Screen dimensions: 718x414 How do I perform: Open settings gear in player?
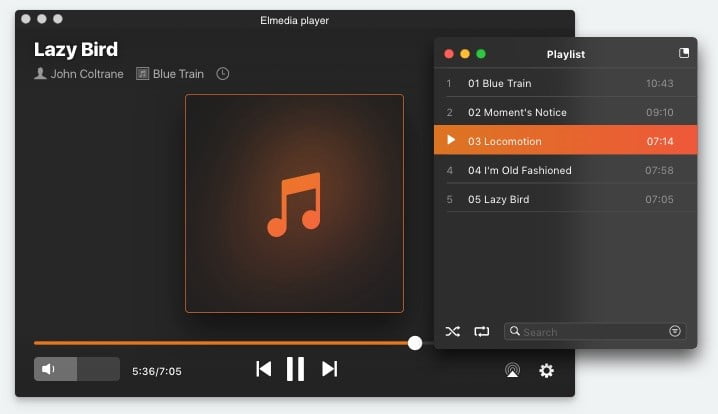[546, 370]
